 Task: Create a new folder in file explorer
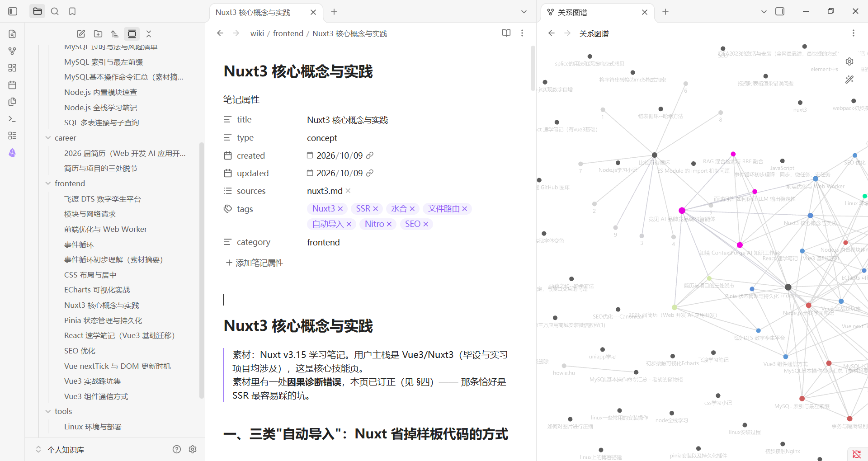tap(98, 34)
